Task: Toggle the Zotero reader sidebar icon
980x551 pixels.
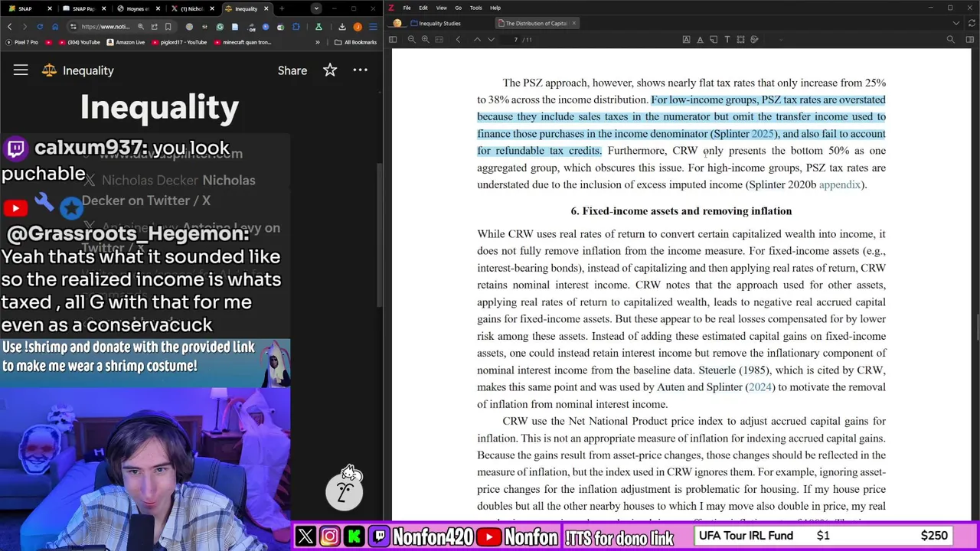Action: (393, 39)
